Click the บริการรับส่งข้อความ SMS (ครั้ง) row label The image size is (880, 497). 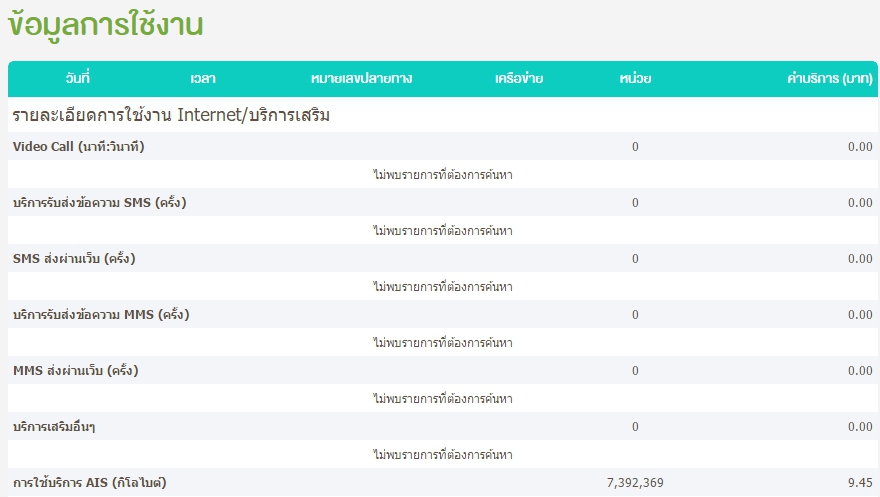click(99, 203)
